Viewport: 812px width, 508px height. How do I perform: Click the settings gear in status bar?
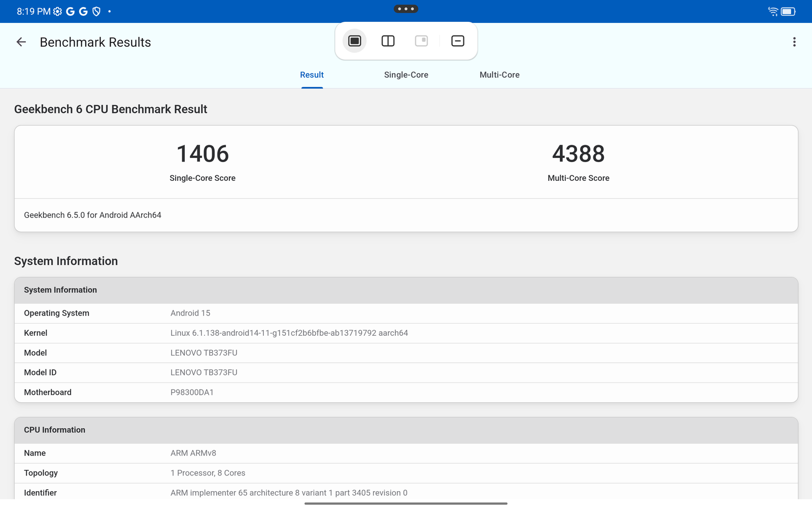point(57,11)
